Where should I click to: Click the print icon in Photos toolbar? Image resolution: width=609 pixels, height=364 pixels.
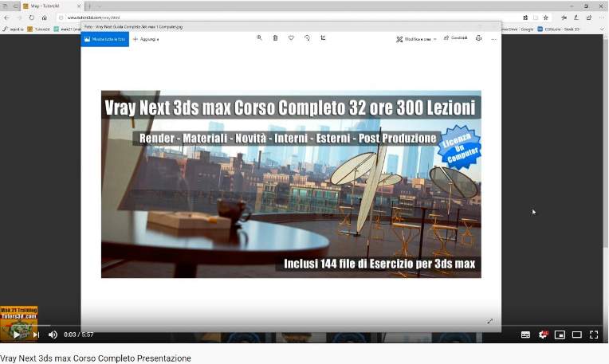[x=479, y=38]
